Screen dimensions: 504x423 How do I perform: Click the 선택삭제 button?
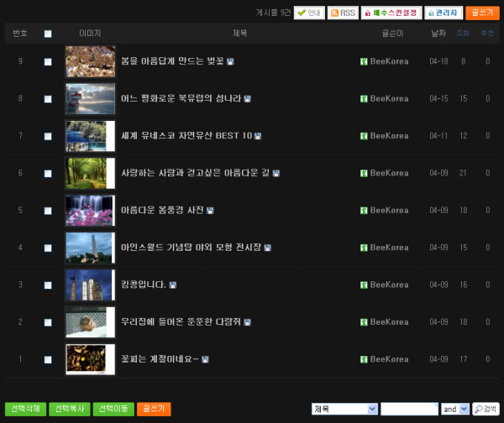[26, 409]
